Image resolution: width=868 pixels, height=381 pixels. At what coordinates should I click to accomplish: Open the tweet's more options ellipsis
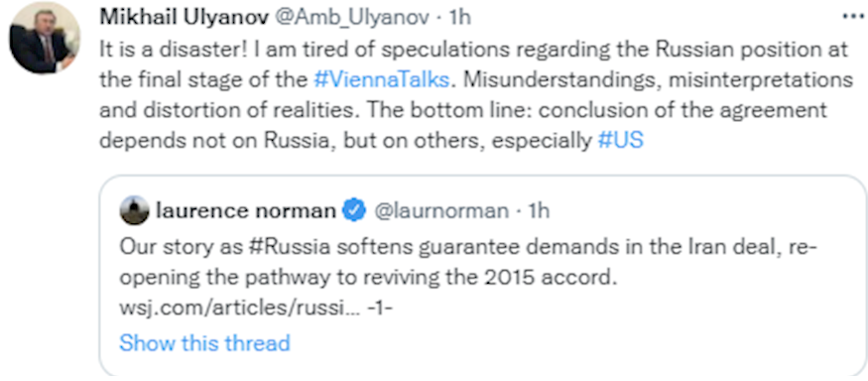coord(853,16)
